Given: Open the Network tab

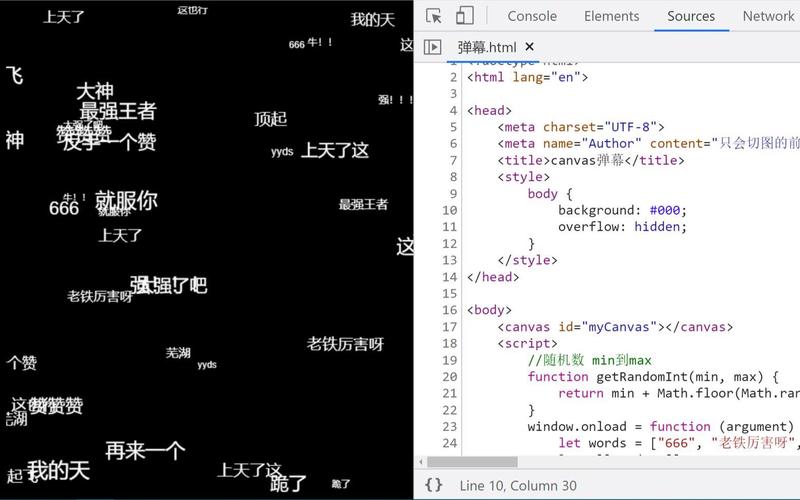Looking at the screenshot, I should coord(768,16).
